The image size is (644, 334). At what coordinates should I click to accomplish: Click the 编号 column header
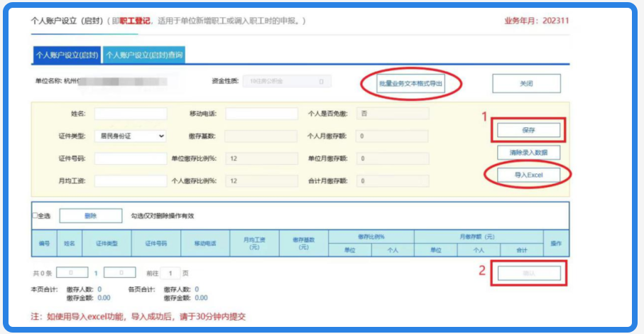pyautogui.click(x=45, y=243)
